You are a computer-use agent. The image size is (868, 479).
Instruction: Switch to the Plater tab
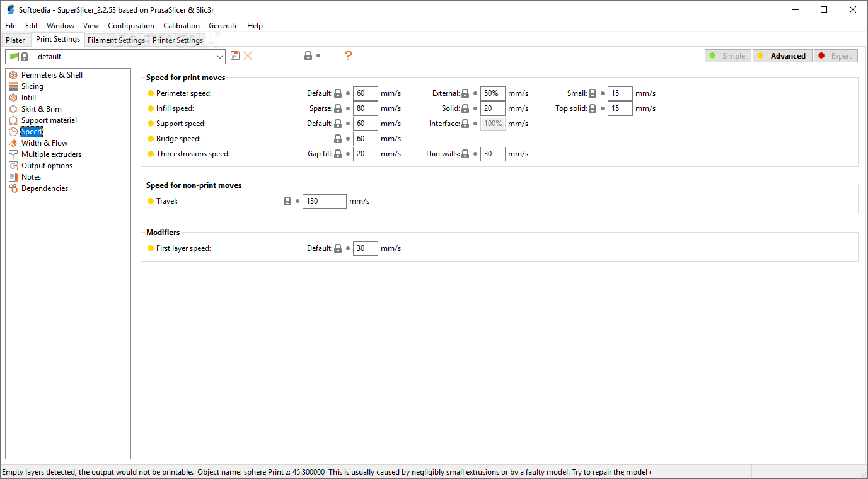coord(15,40)
